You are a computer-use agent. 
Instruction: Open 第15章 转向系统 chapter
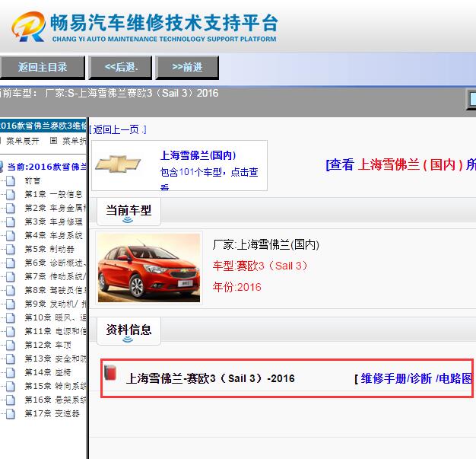[x=56, y=386]
